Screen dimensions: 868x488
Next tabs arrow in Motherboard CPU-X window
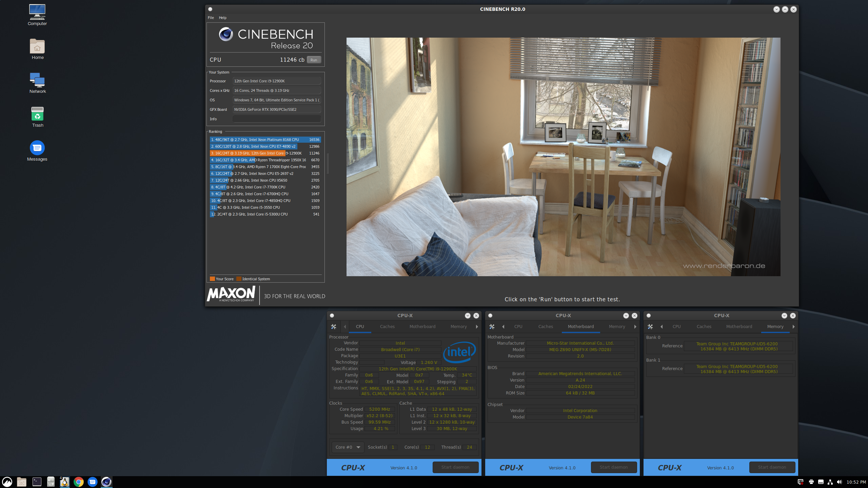pos(635,327)
